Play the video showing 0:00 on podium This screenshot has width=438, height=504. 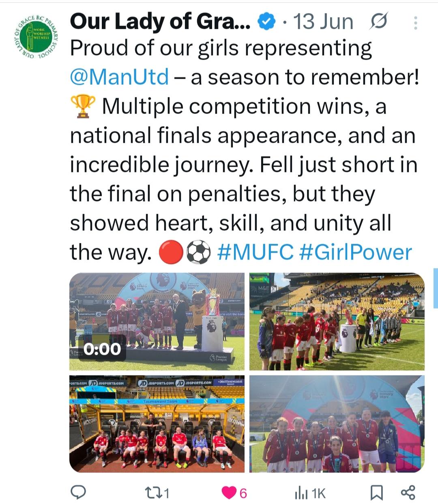(157, 322)
